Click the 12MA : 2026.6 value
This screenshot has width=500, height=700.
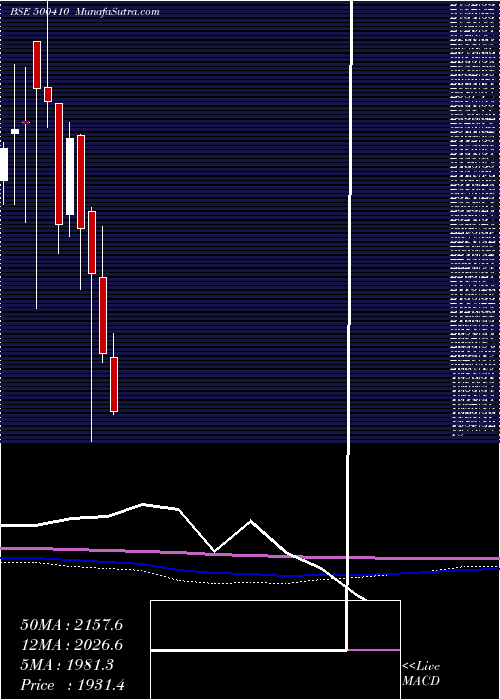click(71, 645)
